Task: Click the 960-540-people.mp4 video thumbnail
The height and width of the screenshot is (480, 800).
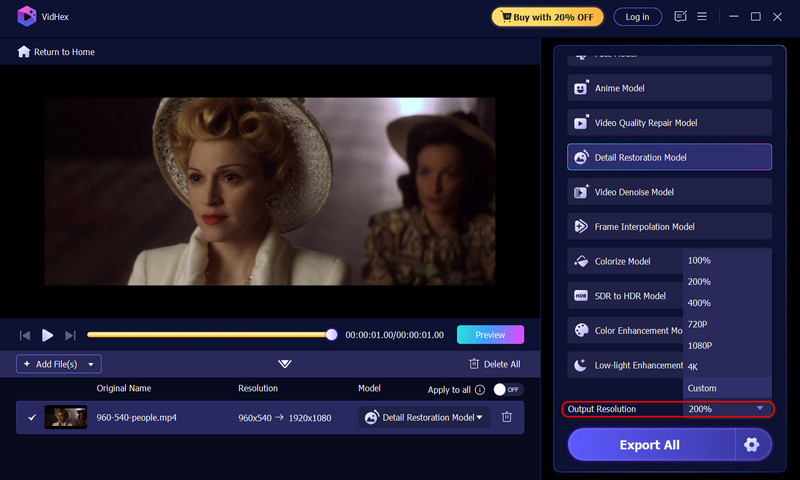Action: pos(65,417)
